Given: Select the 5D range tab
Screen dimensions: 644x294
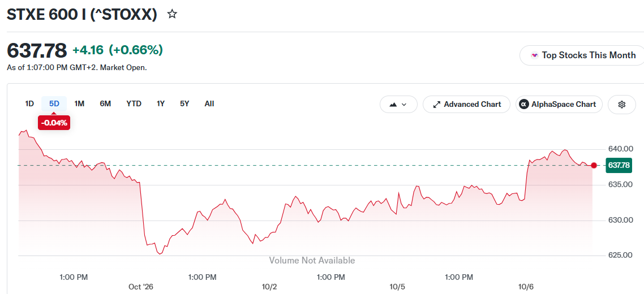Looking at the screenshot, I should click(x=54, y=104).
